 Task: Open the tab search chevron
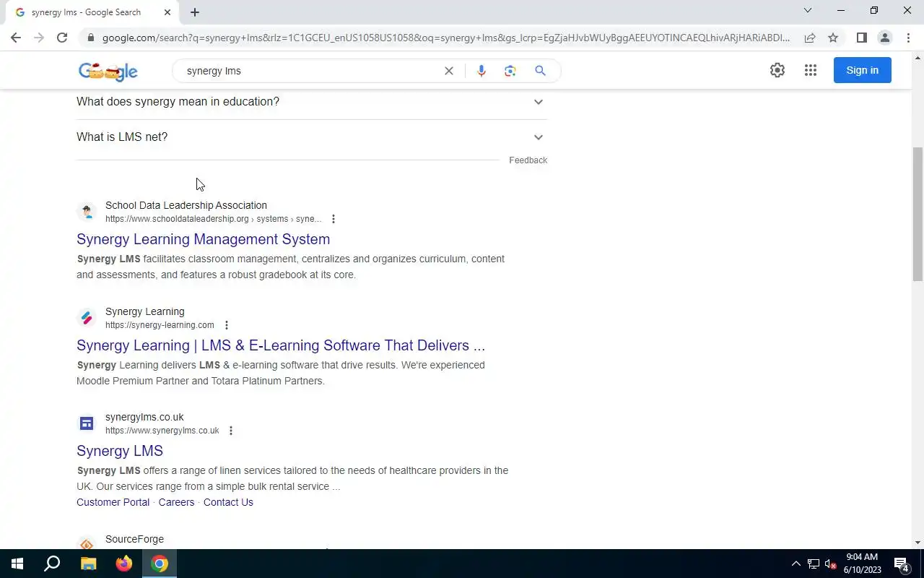click(x=808, y=11)
